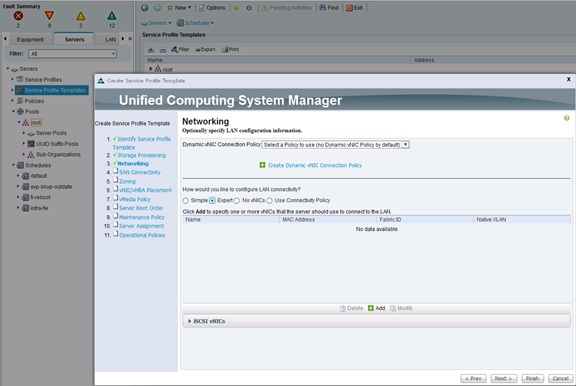Open Options in the toolbar
The height and width of the screenshot is (386, 576).
[212, 7]
